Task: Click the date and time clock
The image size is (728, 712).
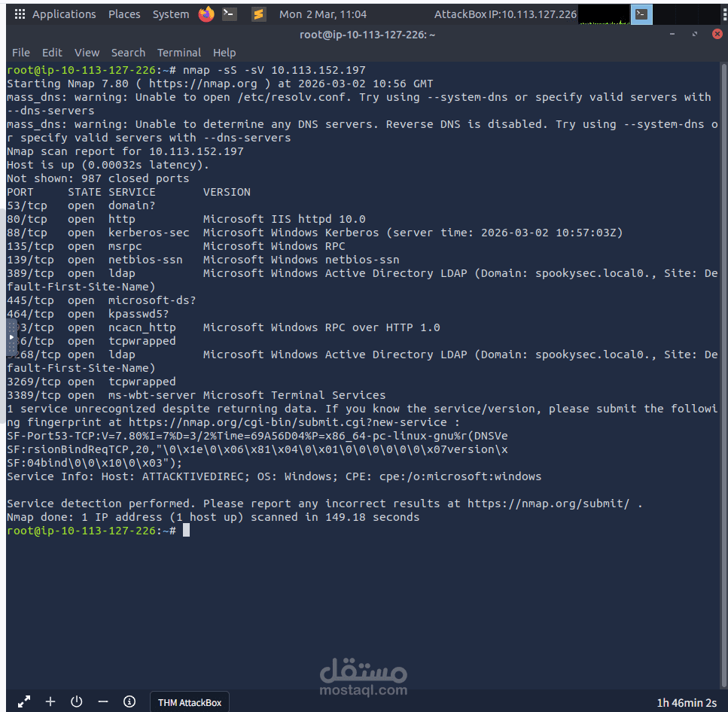Action: tap(323, 14)
